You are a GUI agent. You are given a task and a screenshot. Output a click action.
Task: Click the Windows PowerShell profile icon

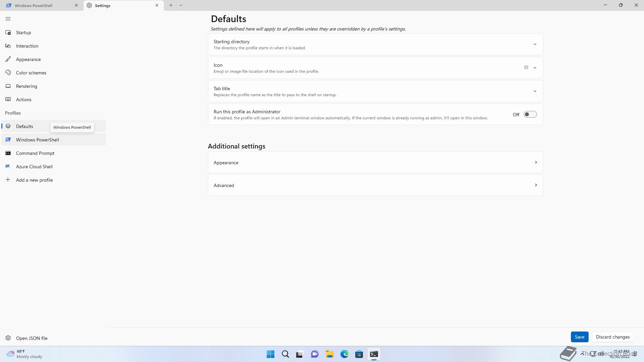pyautogui.click(x=8, y=140)
